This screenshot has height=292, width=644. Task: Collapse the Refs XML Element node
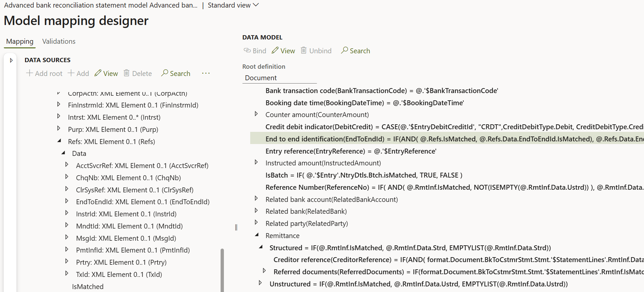(x=59, y=141)
